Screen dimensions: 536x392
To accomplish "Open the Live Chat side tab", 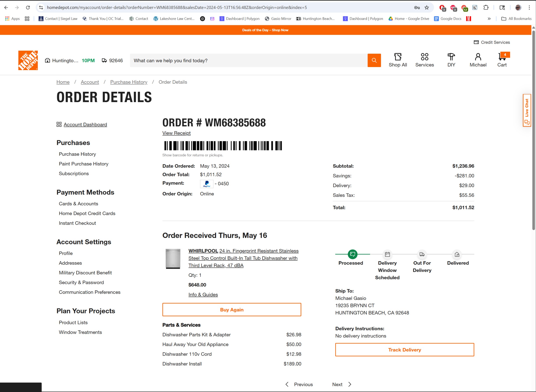I will [x=527, y=110].
